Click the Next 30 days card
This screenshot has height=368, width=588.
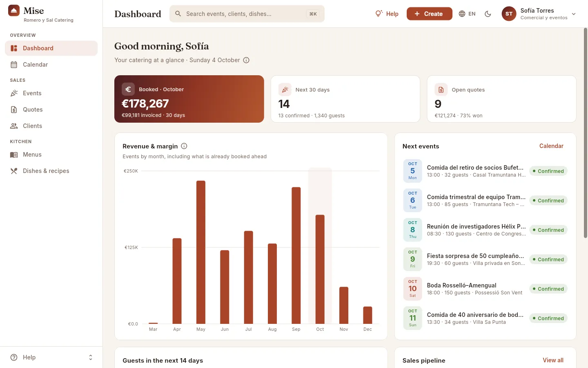tap(345, 99)
